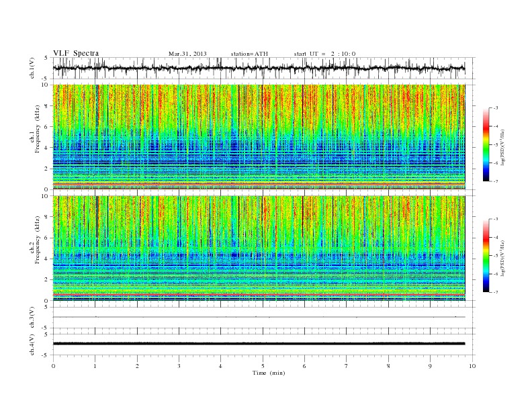Click time axis tick label "7"

[347, 366]
